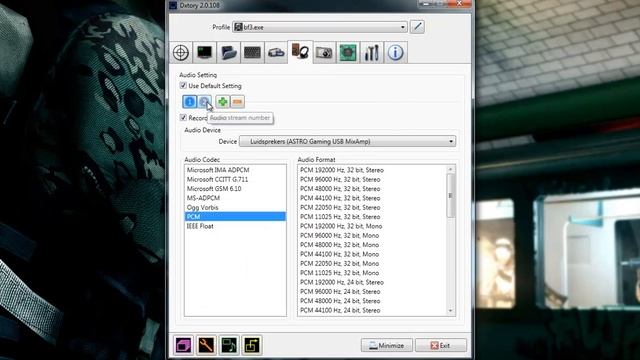Select Ogg Vorbis codec
640x360 pixels.
coord(235,207)
